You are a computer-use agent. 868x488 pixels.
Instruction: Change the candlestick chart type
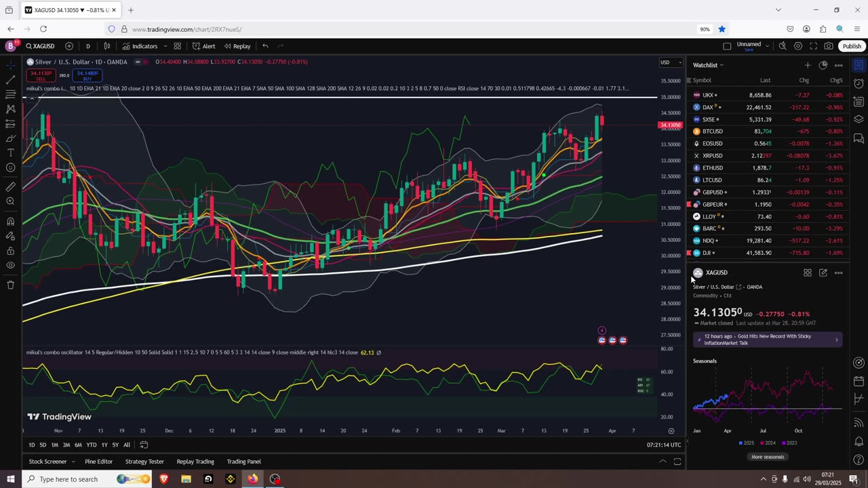pos(107,46)
